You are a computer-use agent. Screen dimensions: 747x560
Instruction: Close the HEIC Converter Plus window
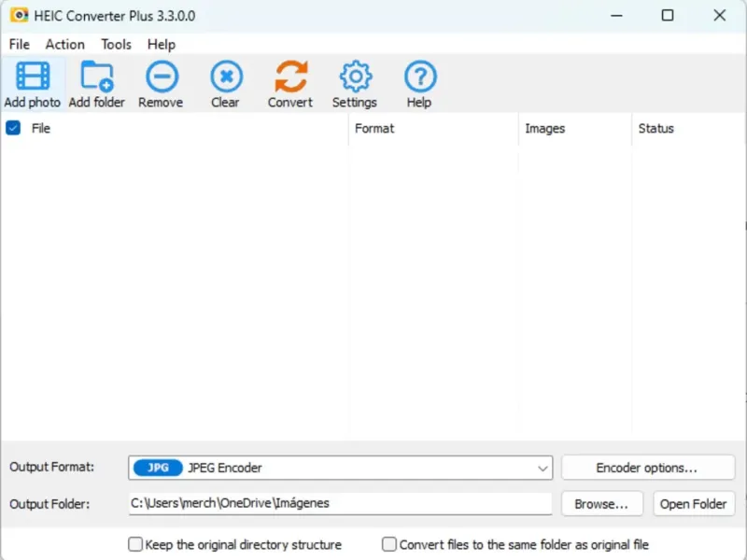719,15
